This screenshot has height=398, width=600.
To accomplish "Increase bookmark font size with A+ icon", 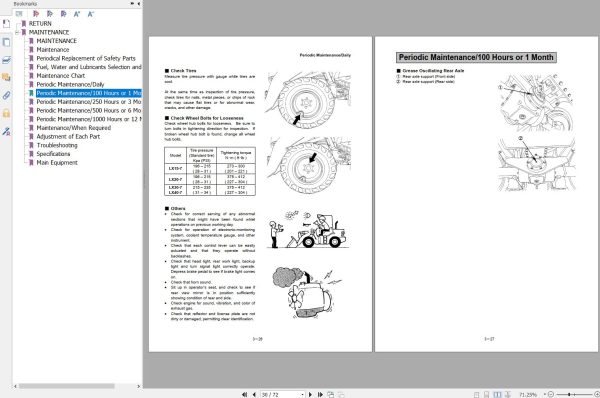I will (77, 14).
